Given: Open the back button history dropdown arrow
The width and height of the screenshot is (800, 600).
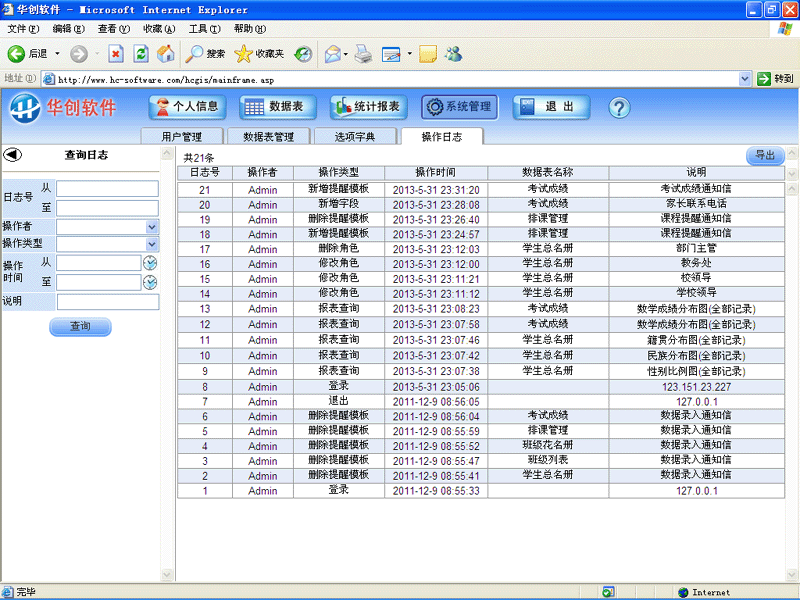Looking at the screenshot, I should [57, 54].
